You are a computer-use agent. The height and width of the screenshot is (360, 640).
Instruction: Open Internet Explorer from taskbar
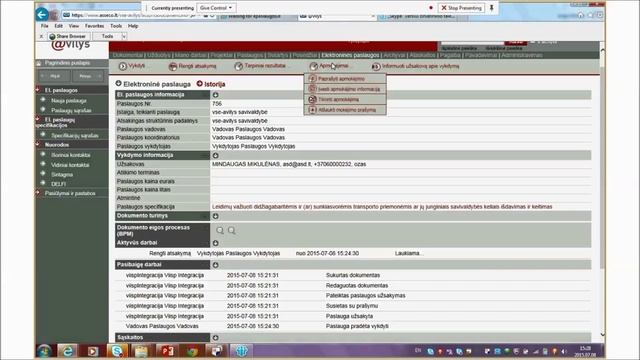(x=68, y=351)
